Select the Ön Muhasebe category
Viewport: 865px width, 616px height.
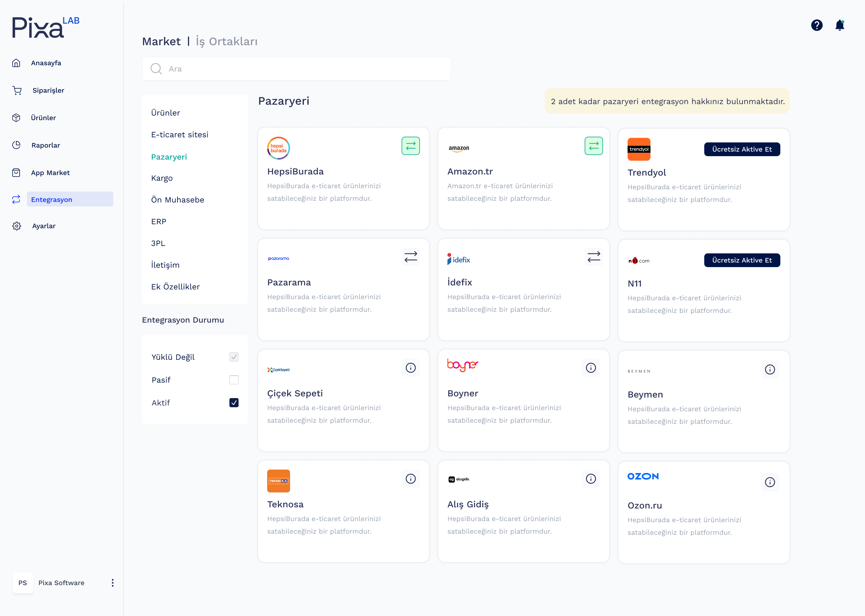178,200
